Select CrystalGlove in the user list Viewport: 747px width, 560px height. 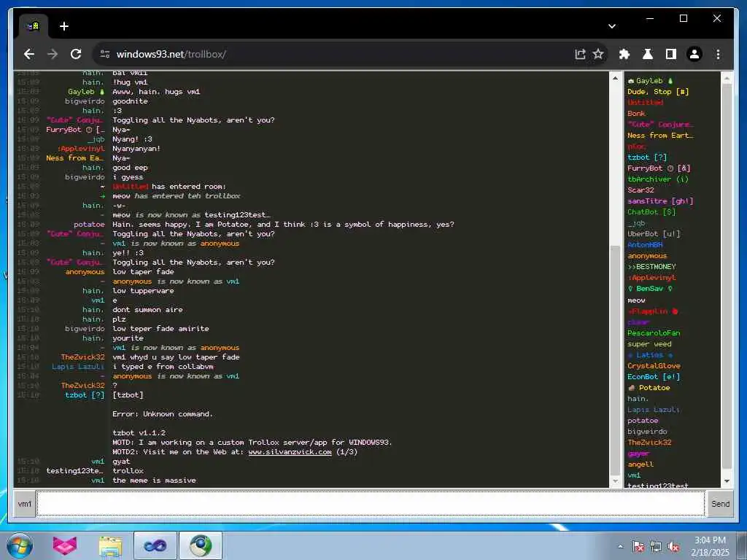pos(654,366)
